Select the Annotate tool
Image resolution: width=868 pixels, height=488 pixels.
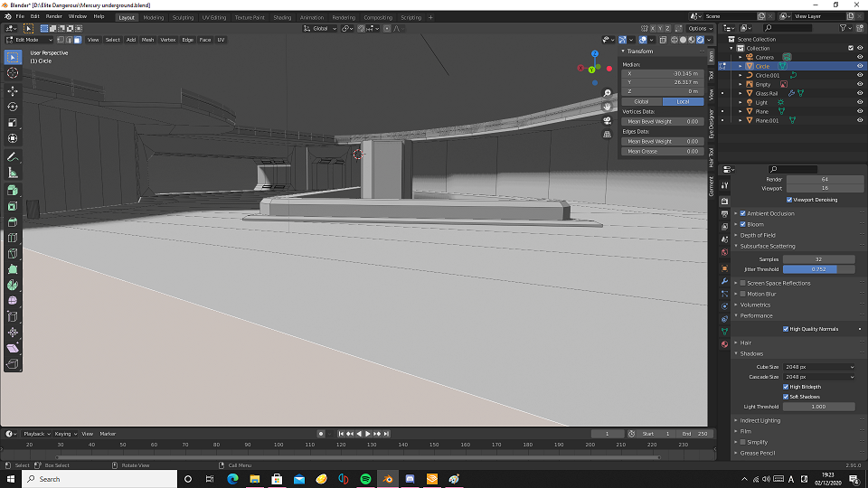click(13, 157)
